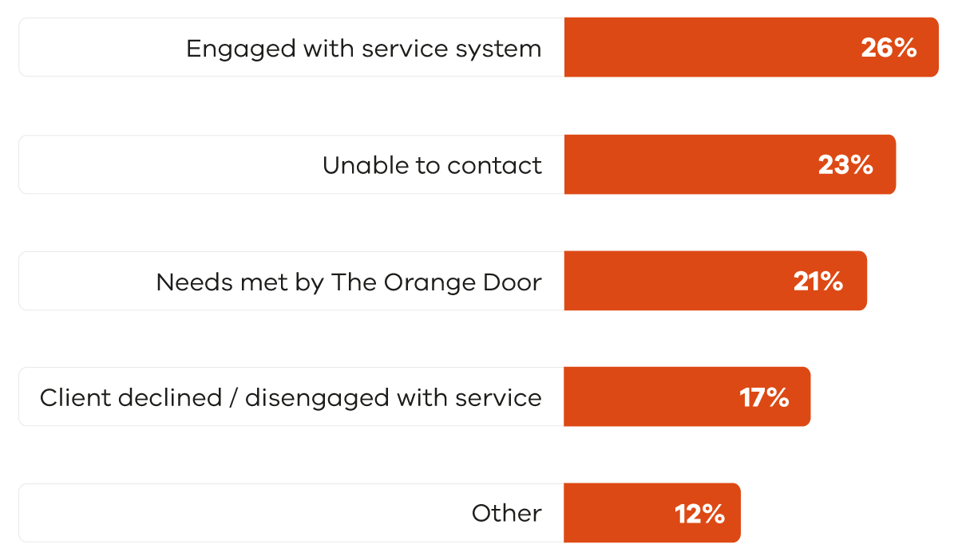Click white space left of "Needs met by" text
Image resolution: width=958 pixels, height=560 pixels.
(x=84, y=281)
